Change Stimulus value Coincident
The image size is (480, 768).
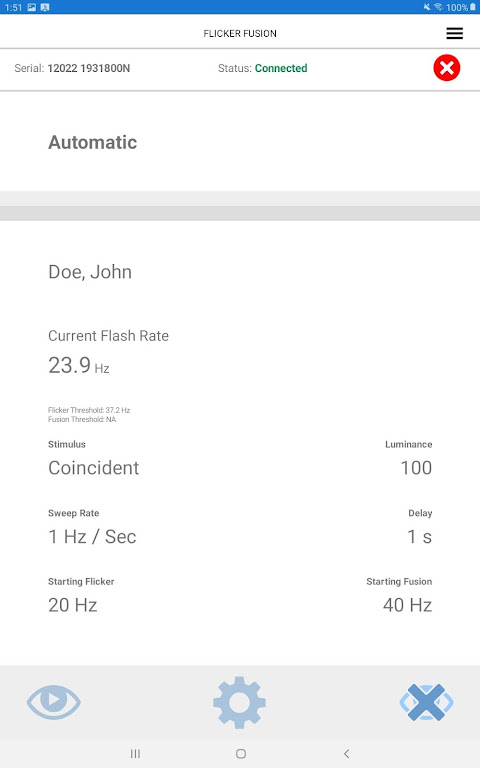[x=94, y=468]
